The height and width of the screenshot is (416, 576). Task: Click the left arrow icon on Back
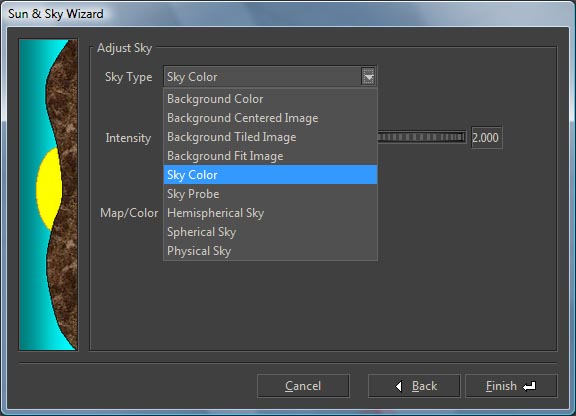point(399,386)
